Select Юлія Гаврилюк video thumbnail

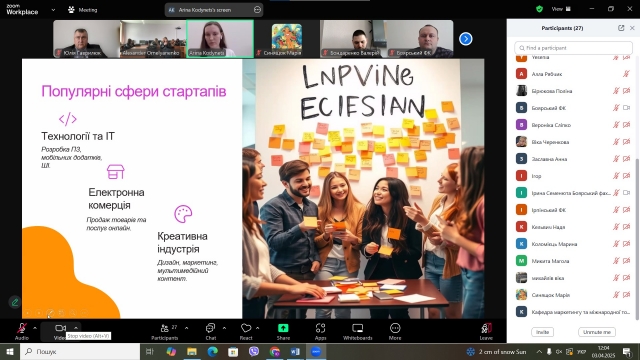(87, 39)
